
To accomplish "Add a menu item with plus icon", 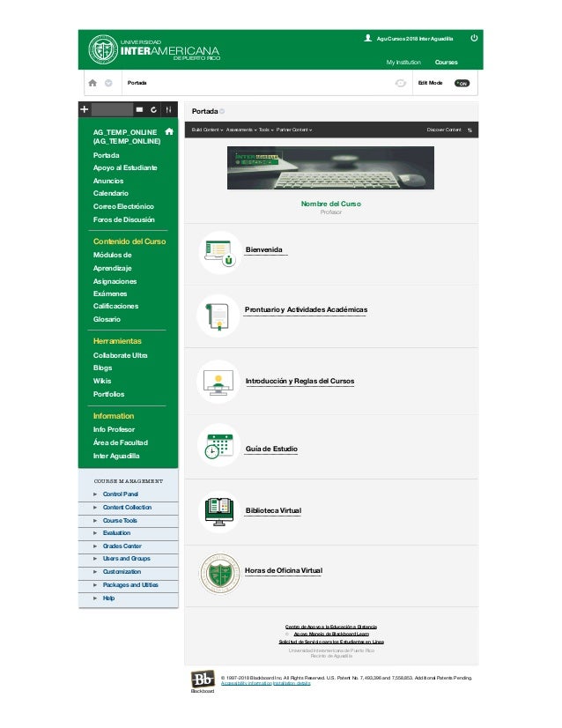I will (84, 109).
